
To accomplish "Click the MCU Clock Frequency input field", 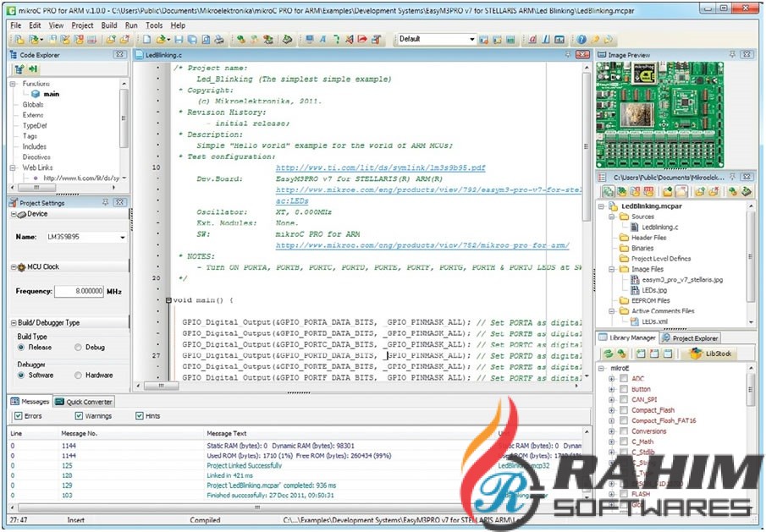I will pos(78,291).
